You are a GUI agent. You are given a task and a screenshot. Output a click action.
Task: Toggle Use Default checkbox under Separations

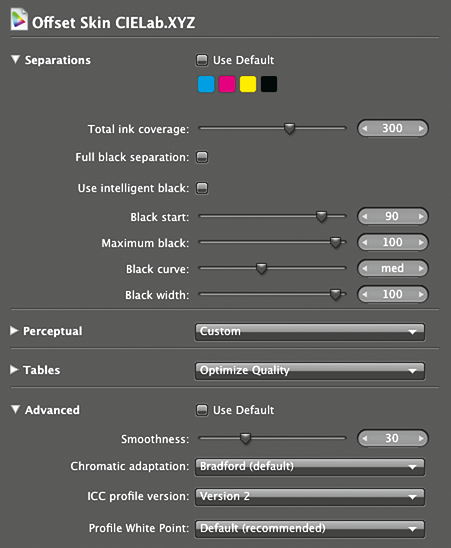(x=202, y=60)
